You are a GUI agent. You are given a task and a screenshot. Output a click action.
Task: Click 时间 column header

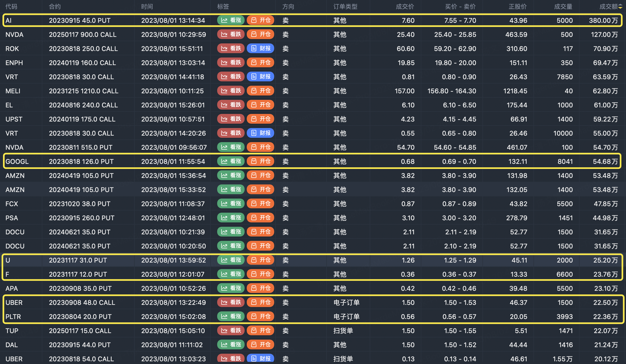point(147,7)
